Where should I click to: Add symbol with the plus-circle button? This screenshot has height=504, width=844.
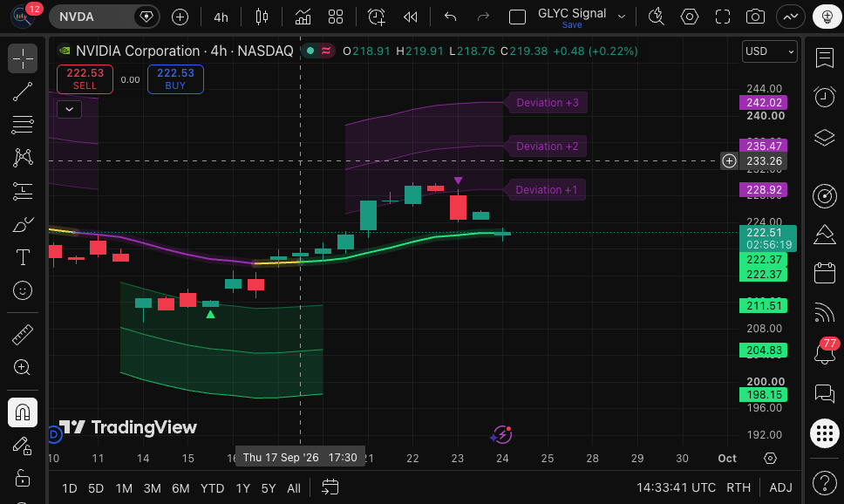point(180,17)
